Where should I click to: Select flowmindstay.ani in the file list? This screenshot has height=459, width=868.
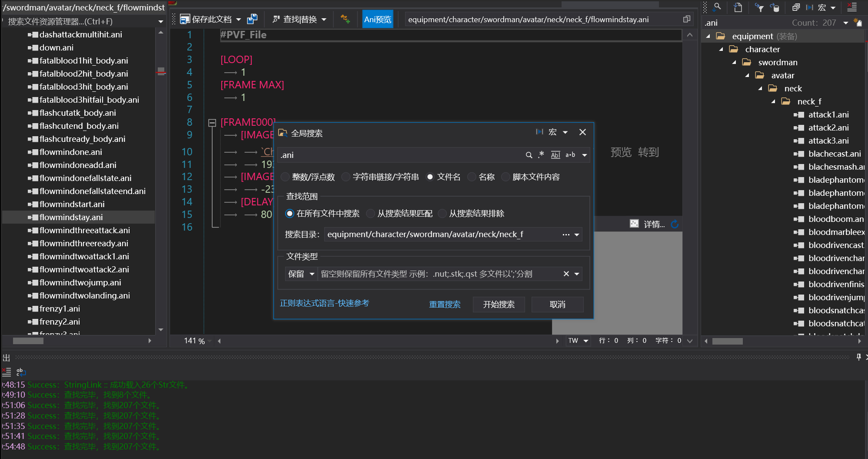click(x=70, y=217)
